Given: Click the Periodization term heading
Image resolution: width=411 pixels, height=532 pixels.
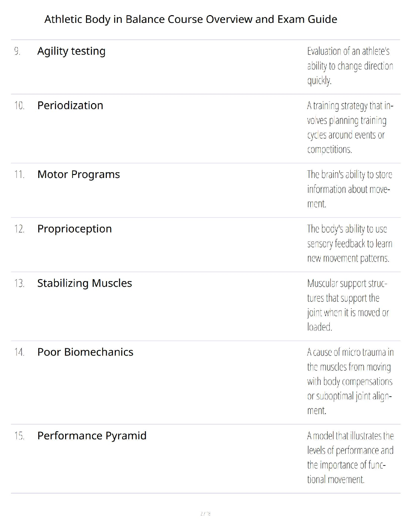Looking at the screenshot, I should pos(70,105).
